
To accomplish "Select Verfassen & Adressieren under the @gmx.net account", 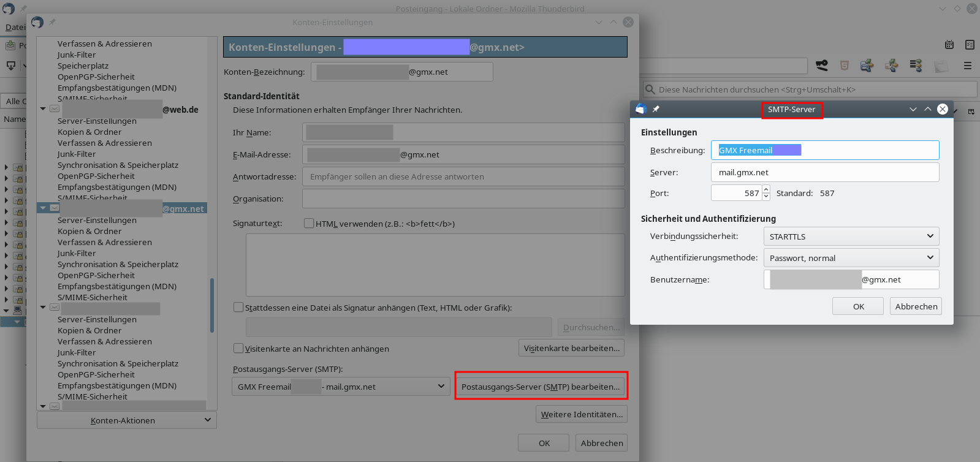I will tap(104, 242).
